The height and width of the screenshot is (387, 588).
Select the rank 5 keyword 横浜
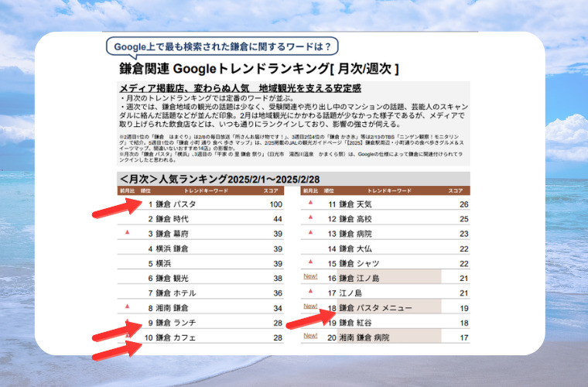tap(163, 264)
